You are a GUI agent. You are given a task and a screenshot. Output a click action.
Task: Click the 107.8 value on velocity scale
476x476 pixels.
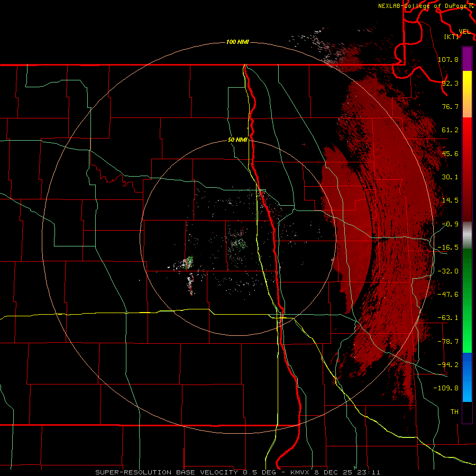(x=448, y=59)
